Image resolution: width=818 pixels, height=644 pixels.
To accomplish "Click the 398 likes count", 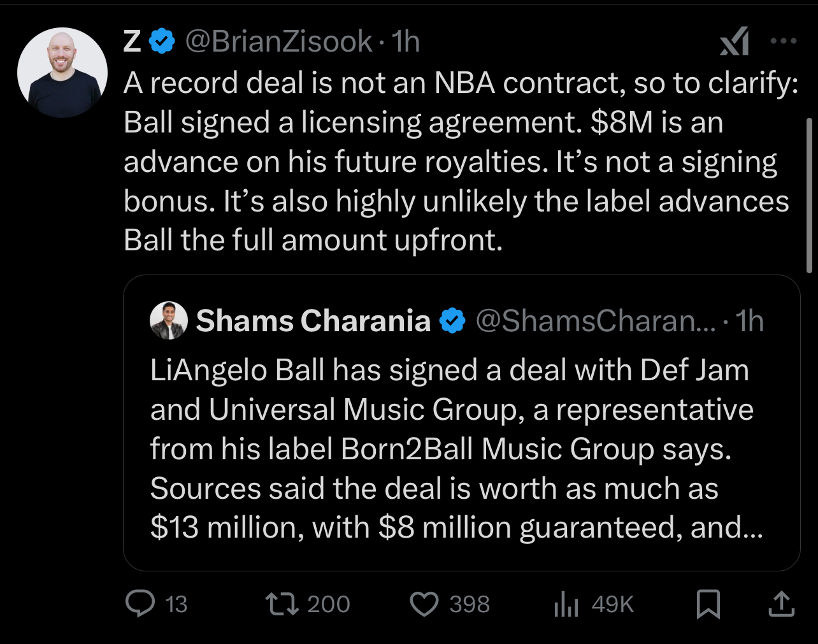I will (x=469, y=604).
